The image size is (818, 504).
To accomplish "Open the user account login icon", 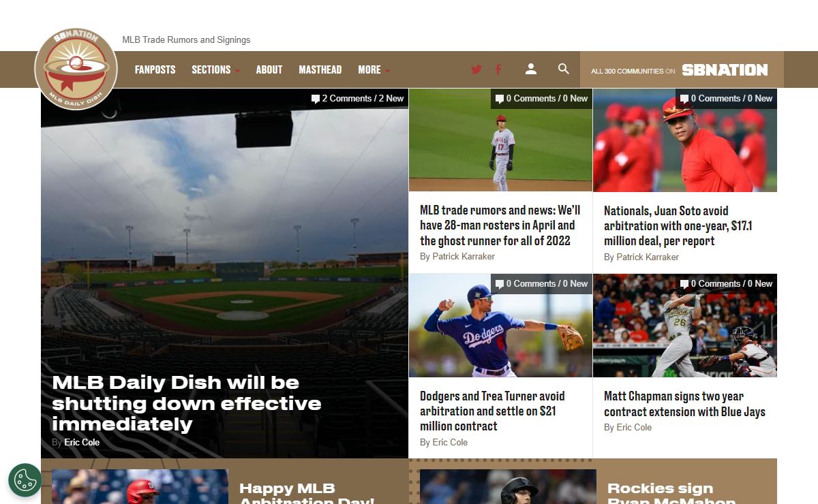I will click(531, 69).
